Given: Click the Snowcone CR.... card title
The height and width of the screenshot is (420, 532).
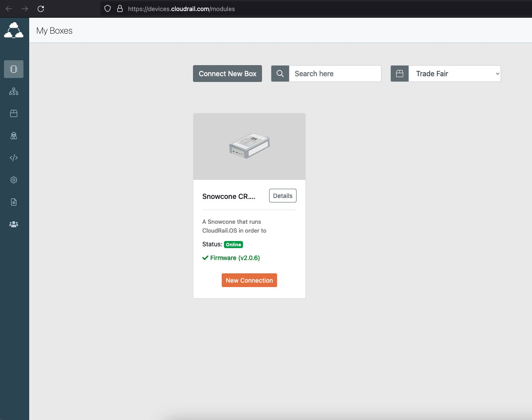Looking at the screenshot, I should (x=229, y=196).
